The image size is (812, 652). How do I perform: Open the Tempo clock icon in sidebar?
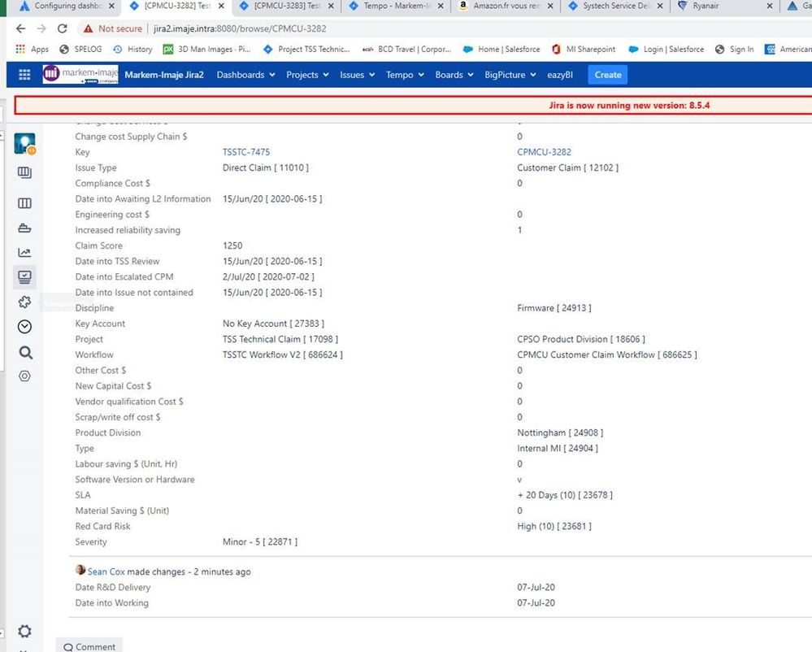24,327
